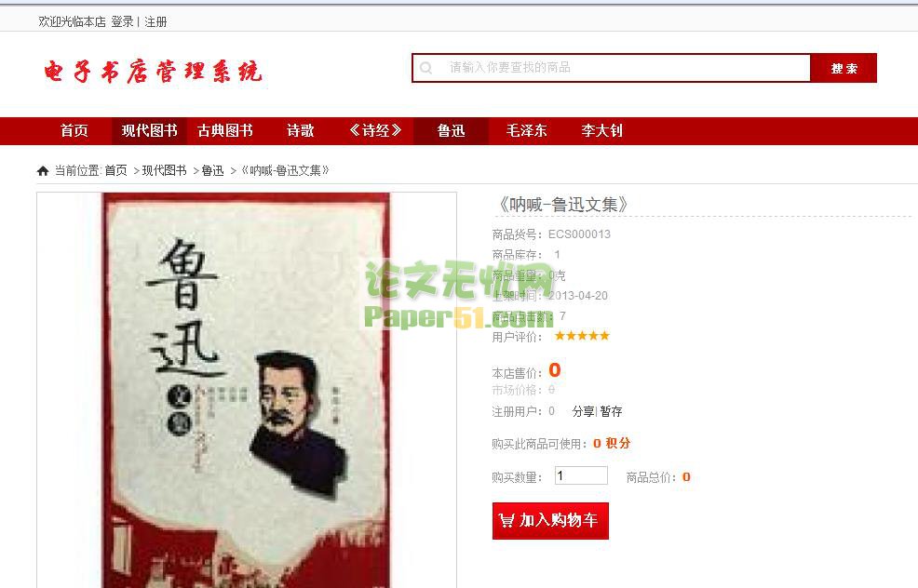The width and height of the screenshot is (918, 588).
Task: Select 古典图书 in the red nav bar
Action: point(224,130)
